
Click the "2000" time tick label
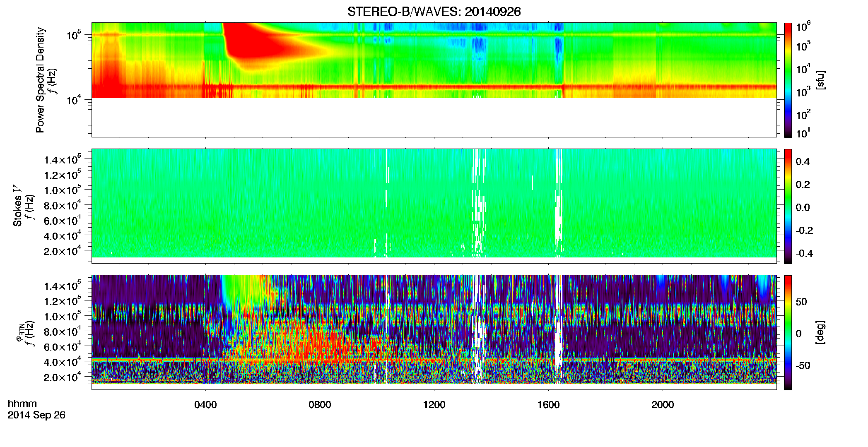[663, 405]
